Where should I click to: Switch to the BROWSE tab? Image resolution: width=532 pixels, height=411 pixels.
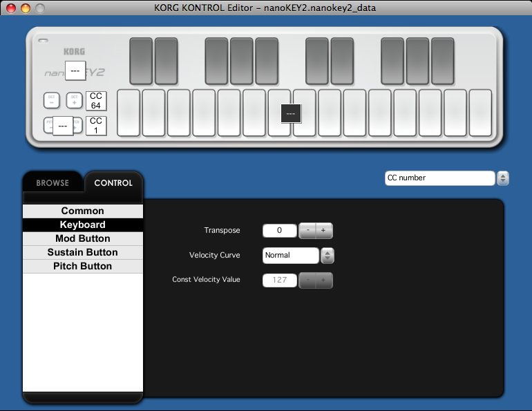53,183
